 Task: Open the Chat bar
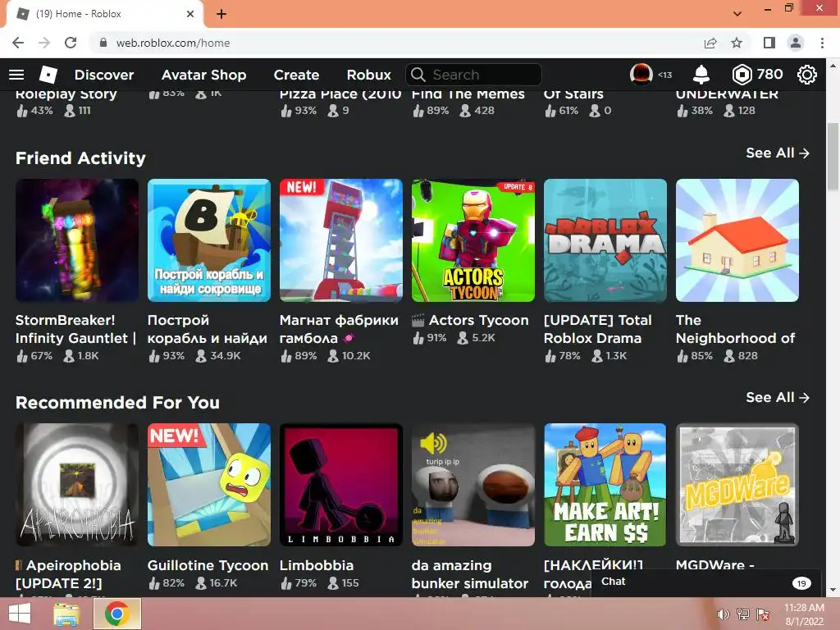point(706,582)
